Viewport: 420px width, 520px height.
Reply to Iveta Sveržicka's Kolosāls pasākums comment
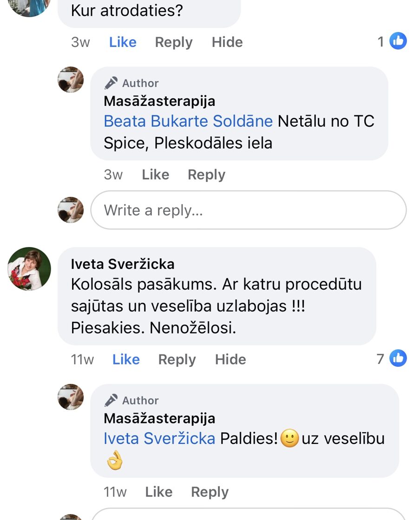(177, 359)
